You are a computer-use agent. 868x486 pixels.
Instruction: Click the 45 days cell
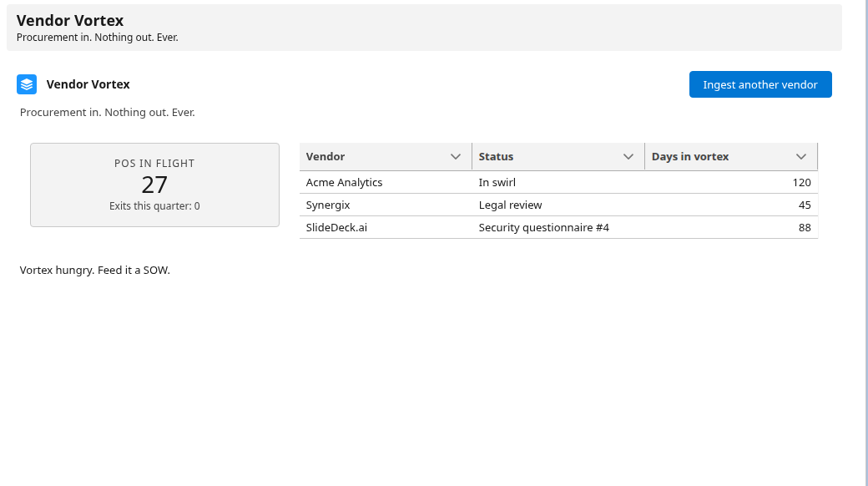pyautogui.click(x=731, y=205)
